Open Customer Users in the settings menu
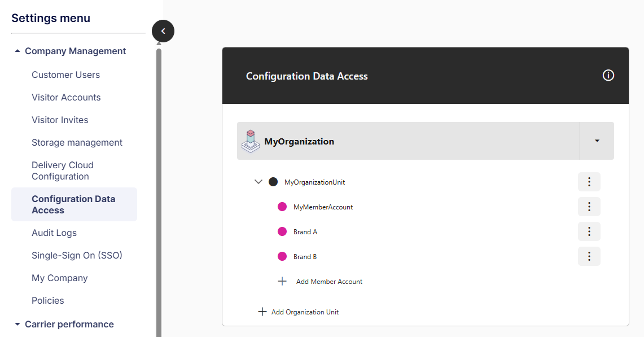Image resolution: width=644 pixels, height=337 pixels. coord(65,75)
